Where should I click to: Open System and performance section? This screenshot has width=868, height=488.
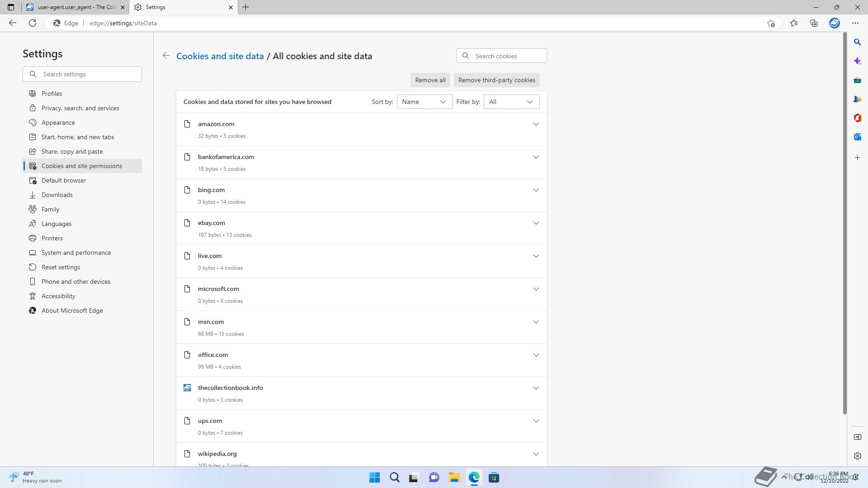82,253
